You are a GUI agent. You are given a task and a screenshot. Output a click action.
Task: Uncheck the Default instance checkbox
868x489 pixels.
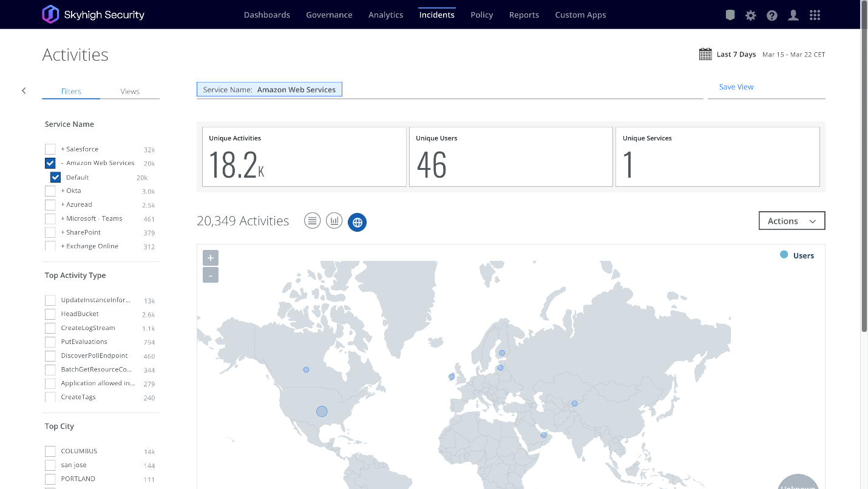(55, 177)
